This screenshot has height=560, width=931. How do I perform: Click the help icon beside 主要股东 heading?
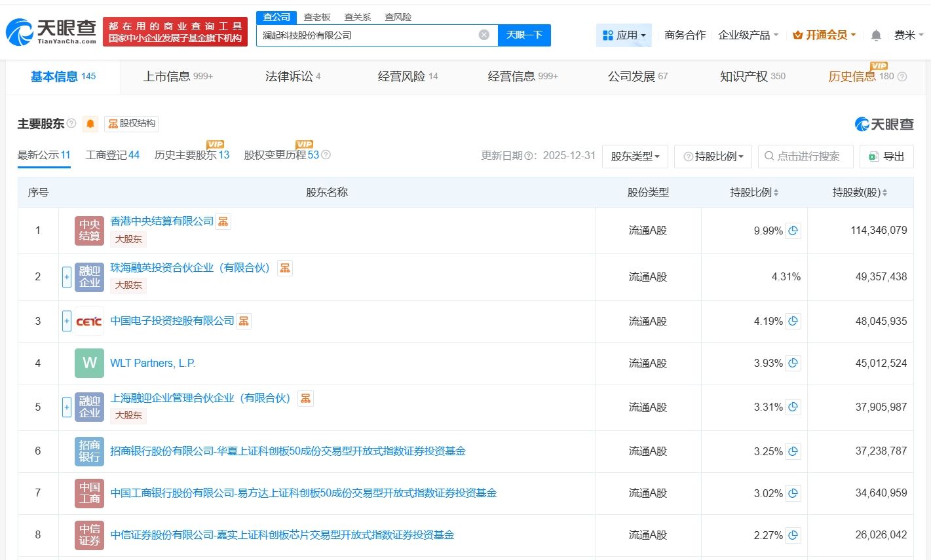(x=71, y=124)
